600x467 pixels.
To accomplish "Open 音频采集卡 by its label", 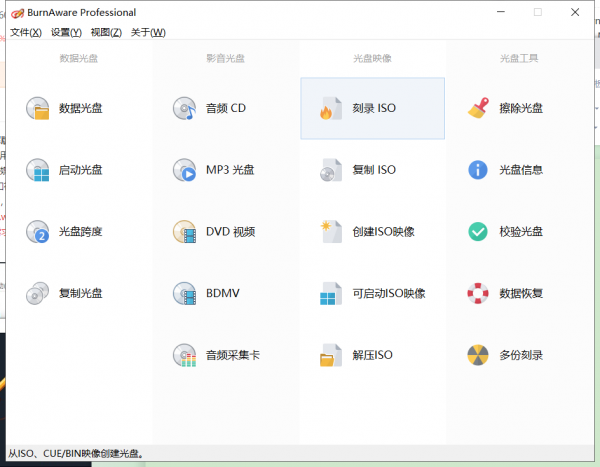I will coord(233,355).
